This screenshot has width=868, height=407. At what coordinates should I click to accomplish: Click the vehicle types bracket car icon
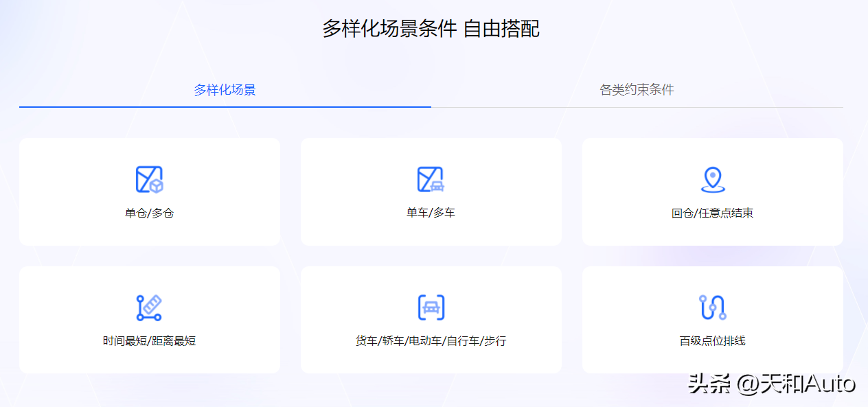(431, 306)
